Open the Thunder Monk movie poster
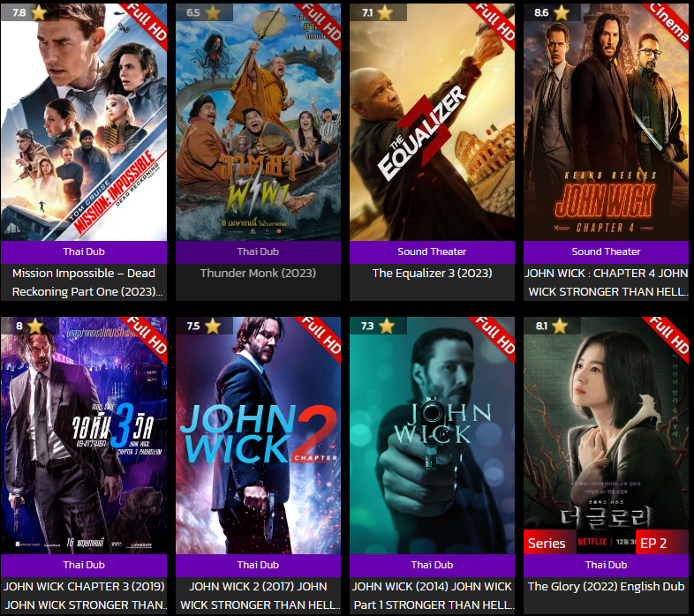 click(x=258, y=122)
